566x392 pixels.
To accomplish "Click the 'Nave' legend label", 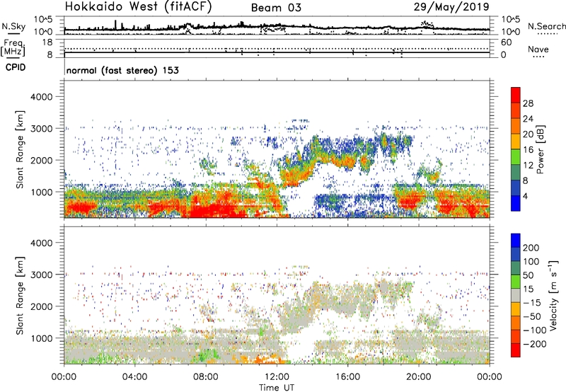I will coord(538,49).
